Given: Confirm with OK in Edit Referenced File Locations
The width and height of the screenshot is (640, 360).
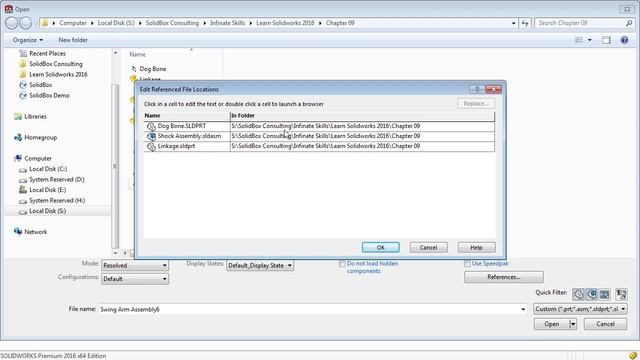Looking at the screenshot, I should click(380, 247).
